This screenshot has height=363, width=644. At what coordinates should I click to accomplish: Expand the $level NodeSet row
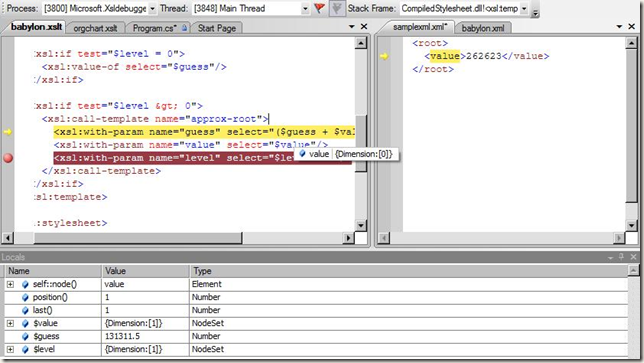click(x=10, y=349)
